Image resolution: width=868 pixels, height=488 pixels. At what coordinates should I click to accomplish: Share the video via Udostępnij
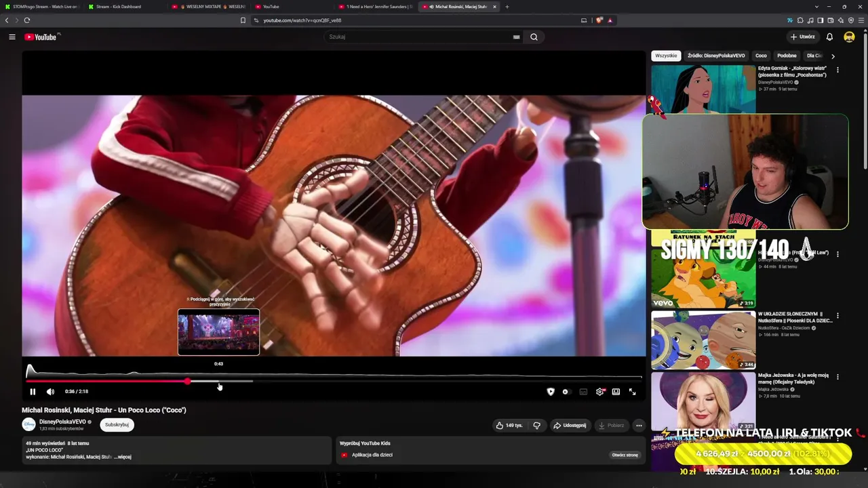coord(570,425)
